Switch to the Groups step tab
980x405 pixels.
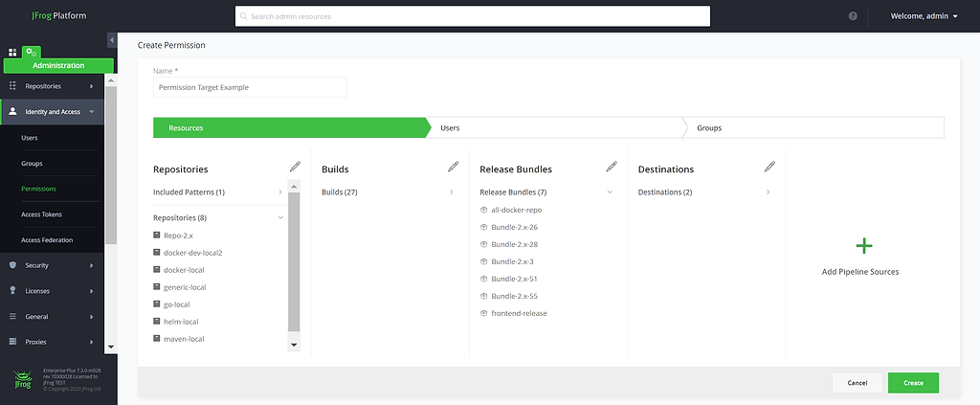click(x=813, y=127)
